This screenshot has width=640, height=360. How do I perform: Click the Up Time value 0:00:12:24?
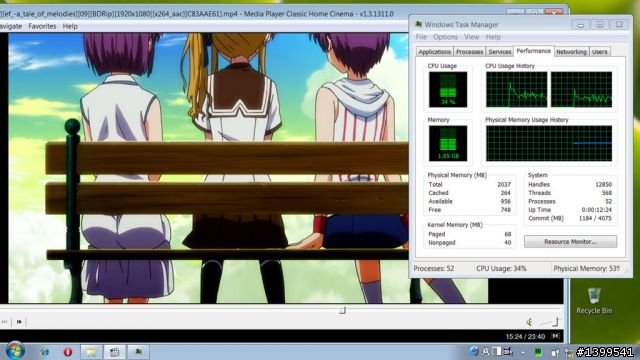(x=596, y=210)
